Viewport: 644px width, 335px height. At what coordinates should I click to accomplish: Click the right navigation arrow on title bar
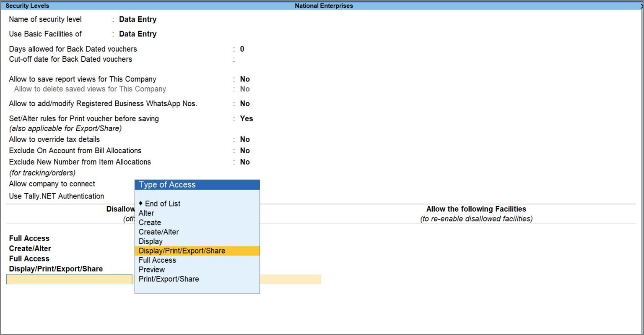pyautogui.click(x=641, y=5)
